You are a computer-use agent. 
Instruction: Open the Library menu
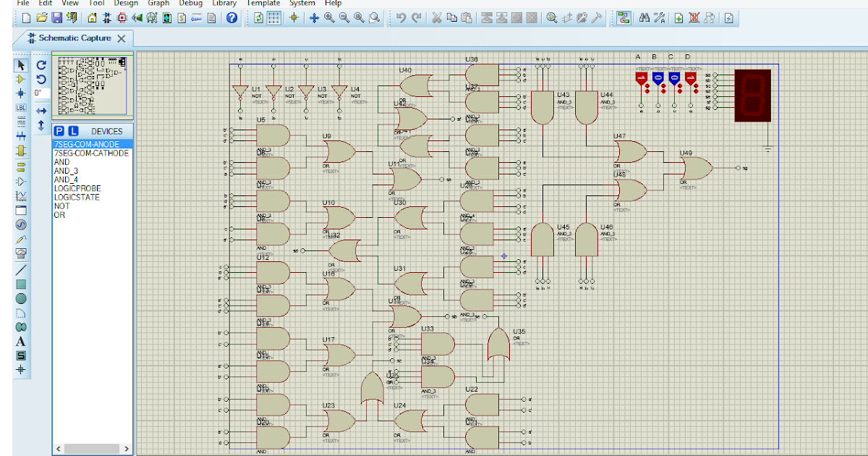pos(224,3)
